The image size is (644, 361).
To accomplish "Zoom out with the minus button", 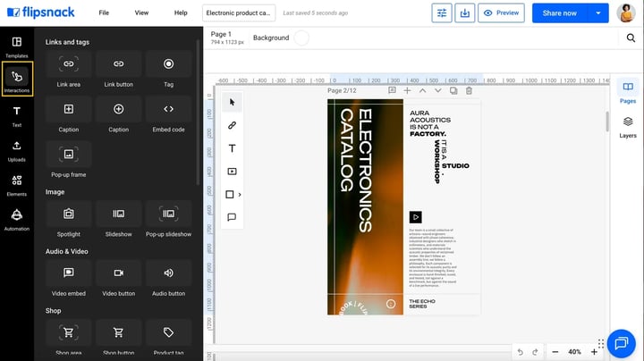I will tap(555, 352).
